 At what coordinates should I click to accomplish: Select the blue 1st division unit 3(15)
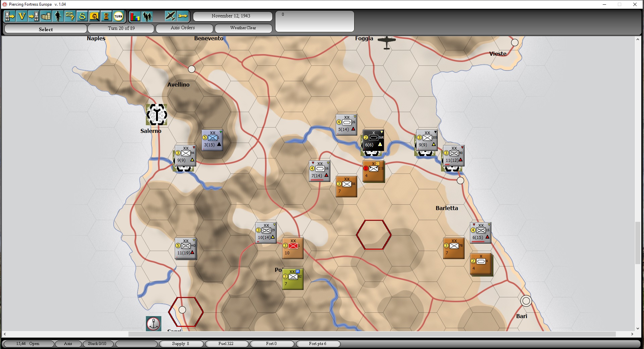coord(212,140)
